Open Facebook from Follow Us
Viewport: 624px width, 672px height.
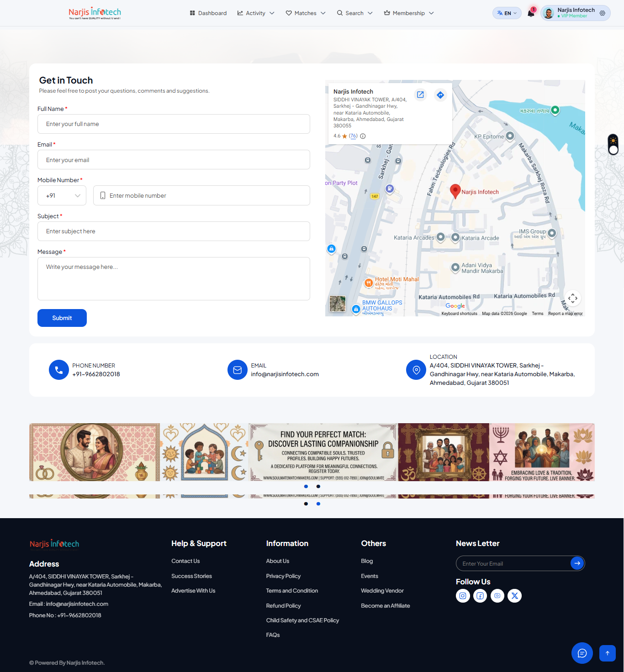point(480,596)
